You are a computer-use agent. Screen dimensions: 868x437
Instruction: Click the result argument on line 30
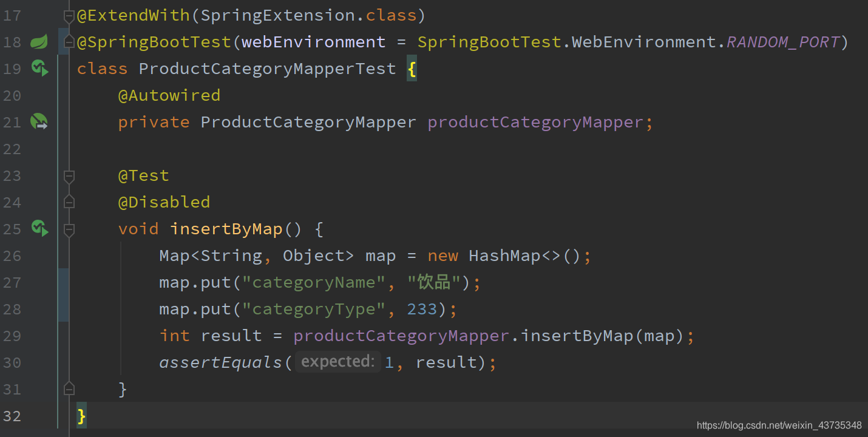pyautogui.click(x=447, y=362)
